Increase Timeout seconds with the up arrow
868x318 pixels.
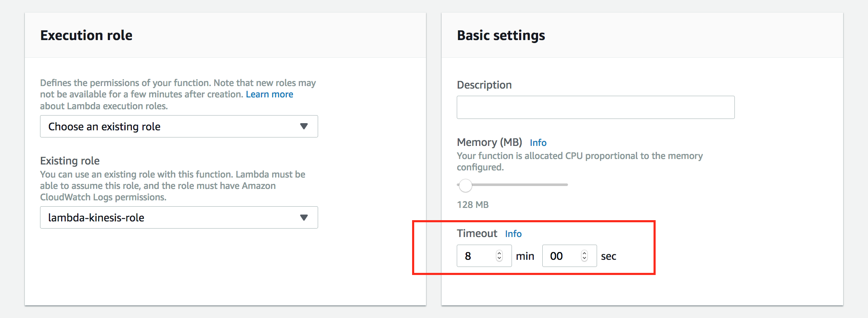(x=584, y=253)
